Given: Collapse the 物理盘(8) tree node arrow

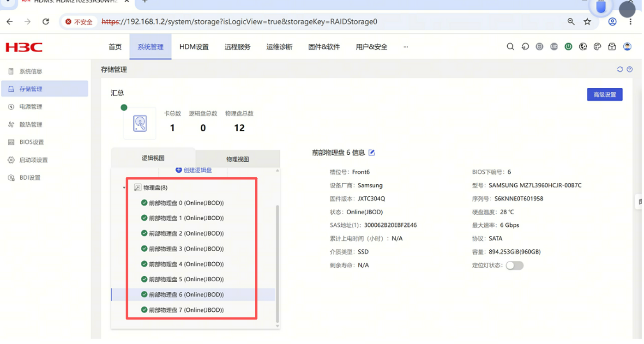Looking at the screenshot, I should click(124, 187).
